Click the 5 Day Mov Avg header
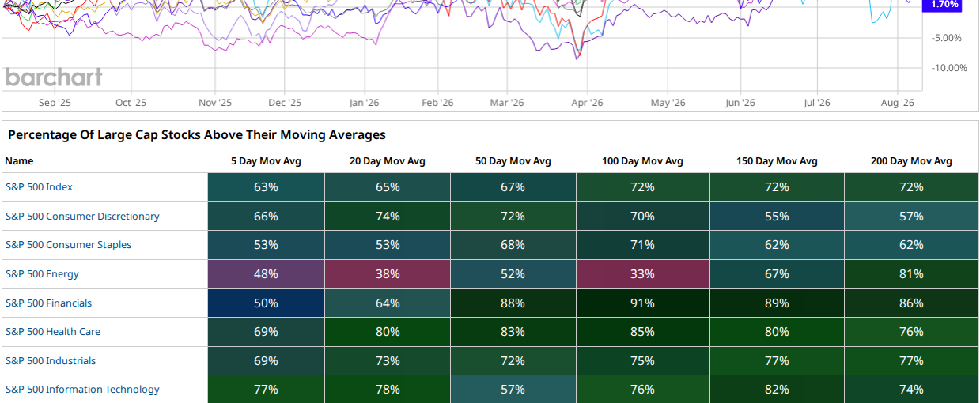980x403 pixels. (x=266, y=160)
